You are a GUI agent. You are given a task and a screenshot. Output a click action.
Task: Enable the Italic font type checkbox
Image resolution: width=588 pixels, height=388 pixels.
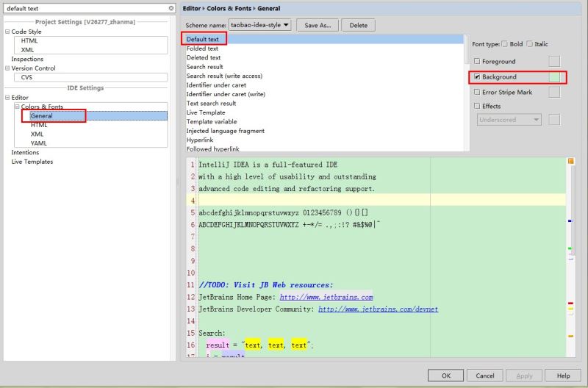530,44
